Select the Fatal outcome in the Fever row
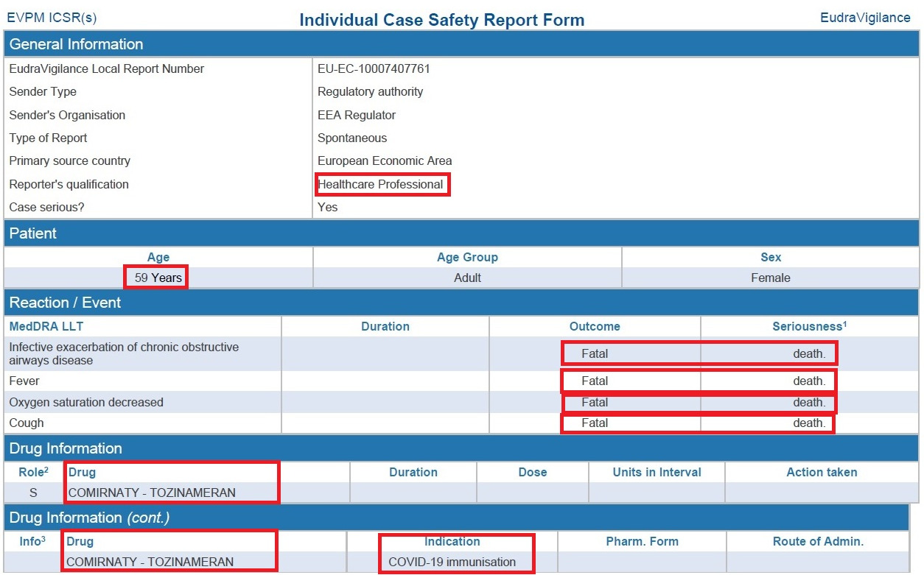The width and height of the screenshot is (924, 575). [x=595, y=381]
